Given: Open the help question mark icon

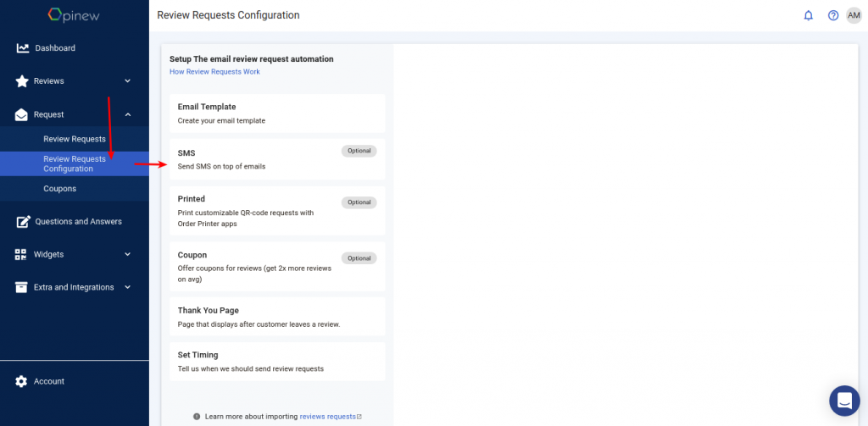Looking at the screenshot, I should (832, 15).
